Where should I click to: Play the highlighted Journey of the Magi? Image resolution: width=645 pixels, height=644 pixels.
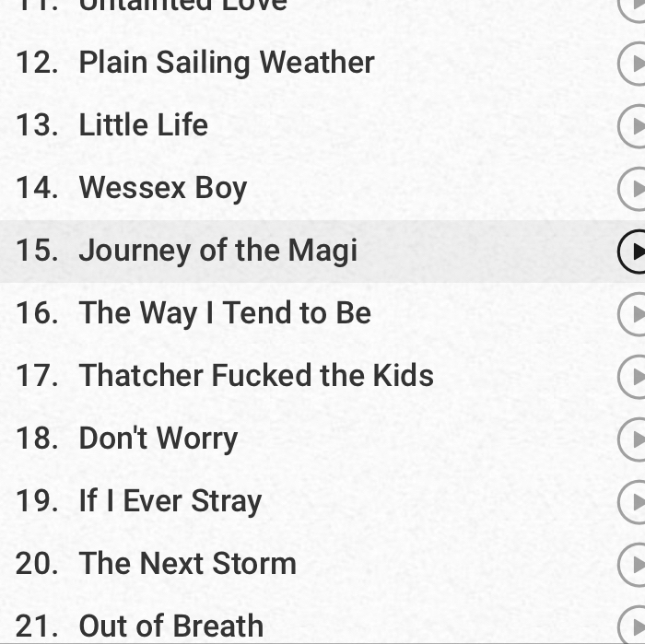(x=632, y=252)
